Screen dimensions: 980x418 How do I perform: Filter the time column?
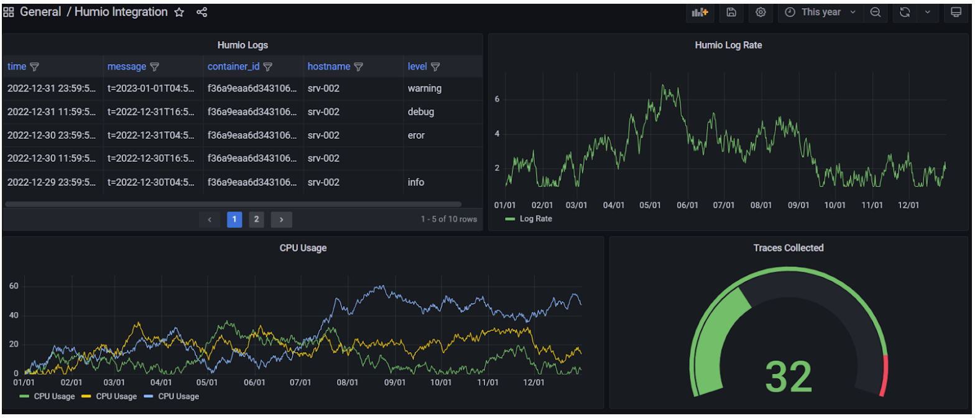35,67
